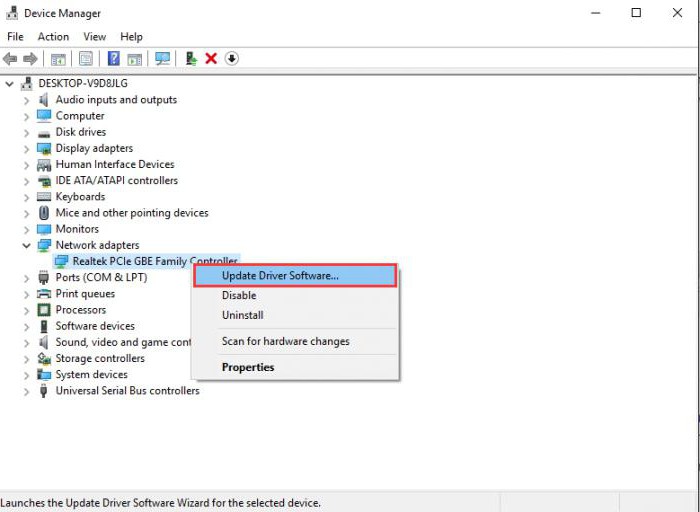
Task: Select Realtek PCIe GBE Family Controller device
Action: [154, 261]
